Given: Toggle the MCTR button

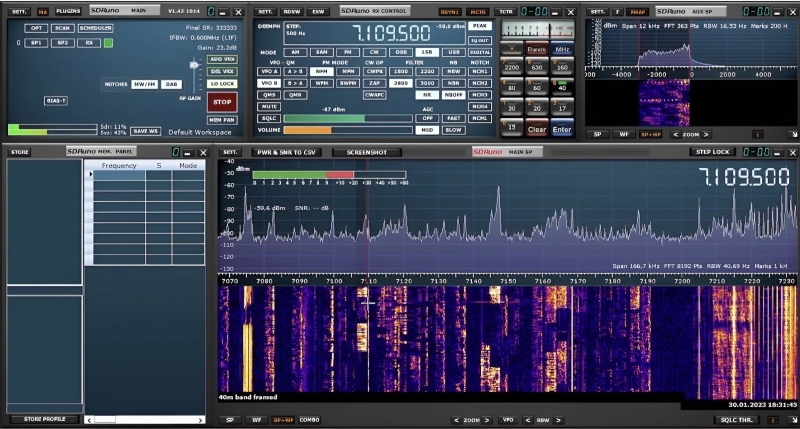Looking at the screenshot, I should [x=478, y=12].
